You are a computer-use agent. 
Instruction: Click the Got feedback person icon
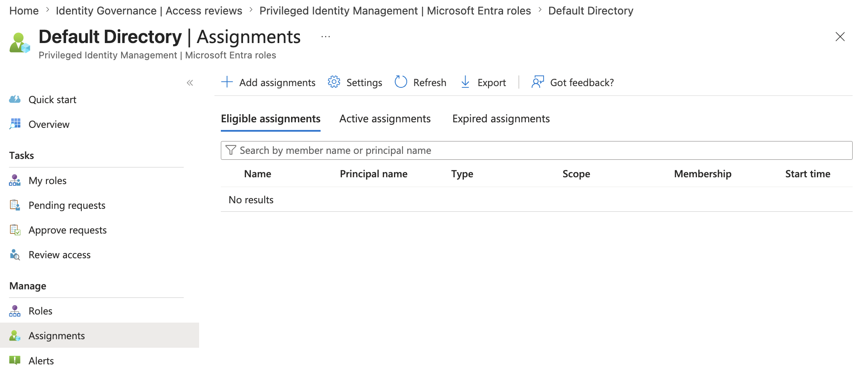coord(538,82)
